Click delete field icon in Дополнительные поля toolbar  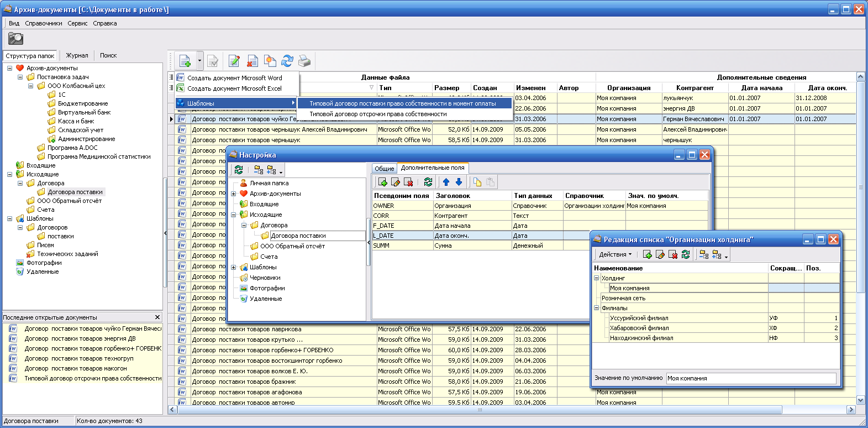tap(408, 182)
